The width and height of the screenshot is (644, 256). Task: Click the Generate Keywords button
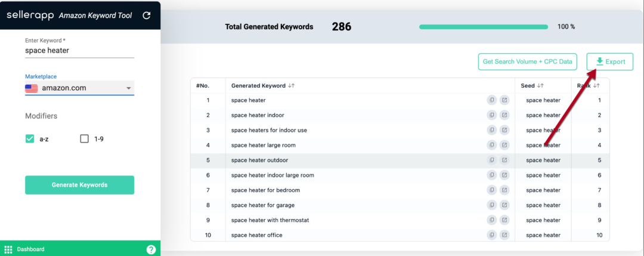point(79,185)
